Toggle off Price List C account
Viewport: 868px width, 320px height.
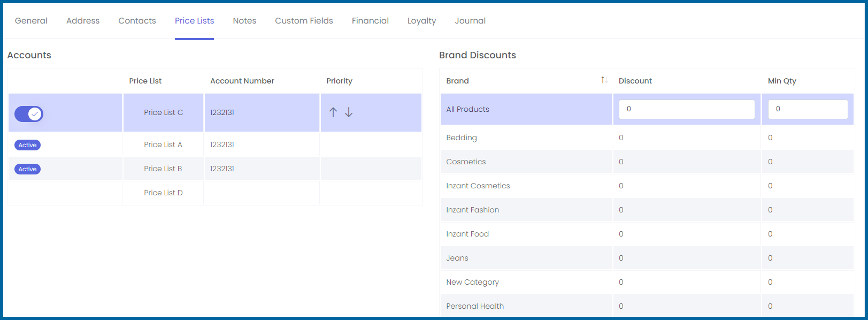[29, 113]
